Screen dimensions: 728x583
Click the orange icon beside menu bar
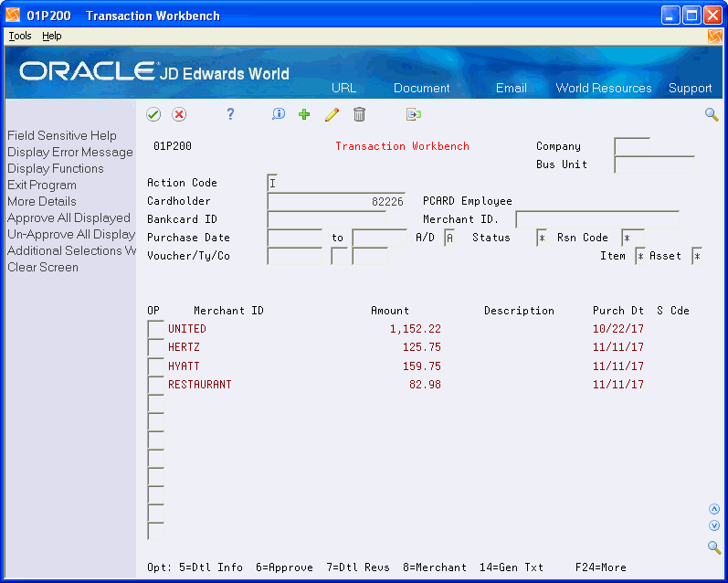pos(714,37)
